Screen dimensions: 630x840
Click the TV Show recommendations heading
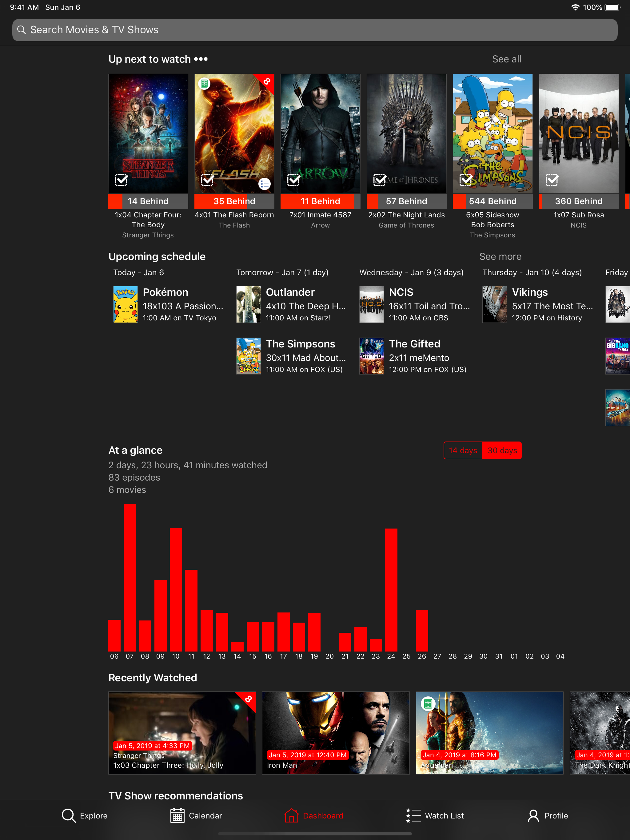point(176,795)
